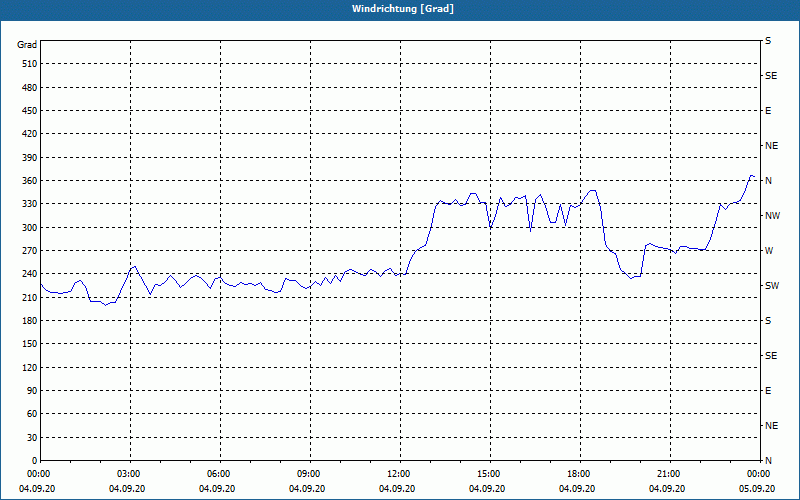Click the 510 y-axis value
Screen dimensions: 800x500
click(x=30, y=64)
